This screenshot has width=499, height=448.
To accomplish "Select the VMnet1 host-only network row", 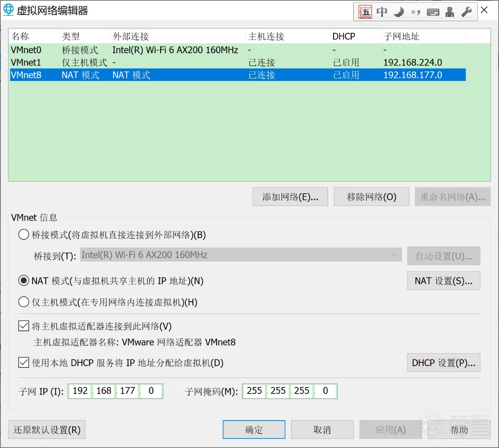I will tap(26, 62).
